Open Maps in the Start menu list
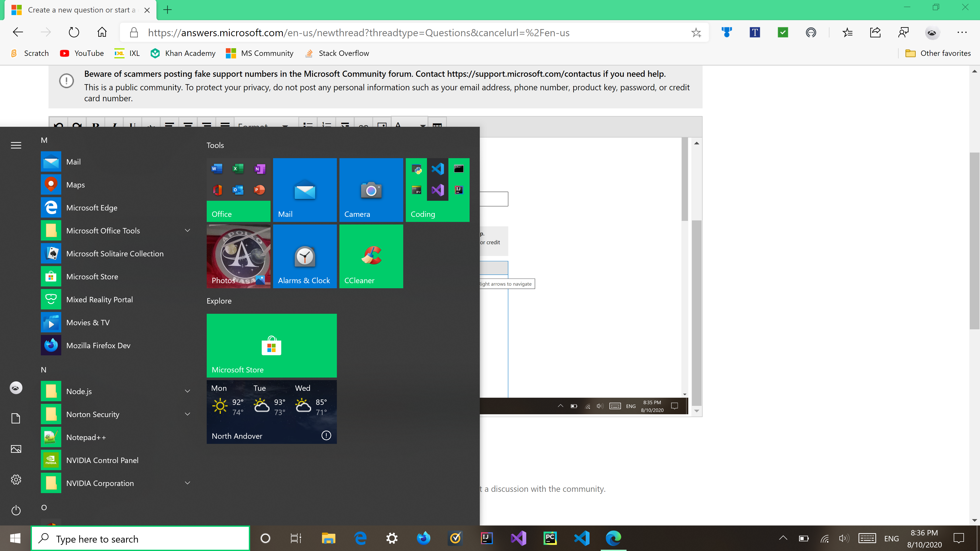 tap(116, 185)
